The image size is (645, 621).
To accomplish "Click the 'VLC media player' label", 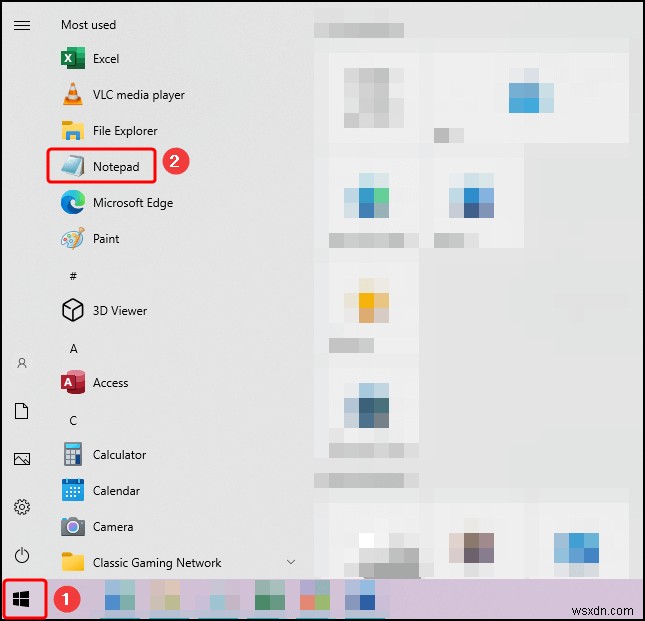I will point(139,95).
